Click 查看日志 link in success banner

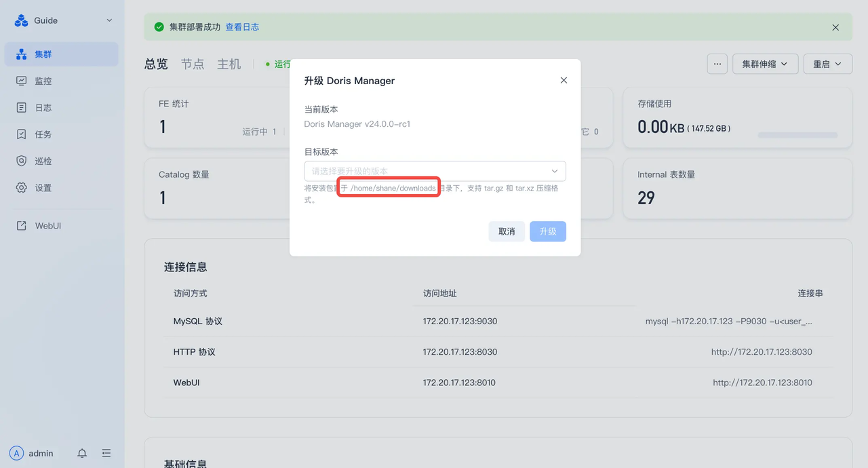242,27
